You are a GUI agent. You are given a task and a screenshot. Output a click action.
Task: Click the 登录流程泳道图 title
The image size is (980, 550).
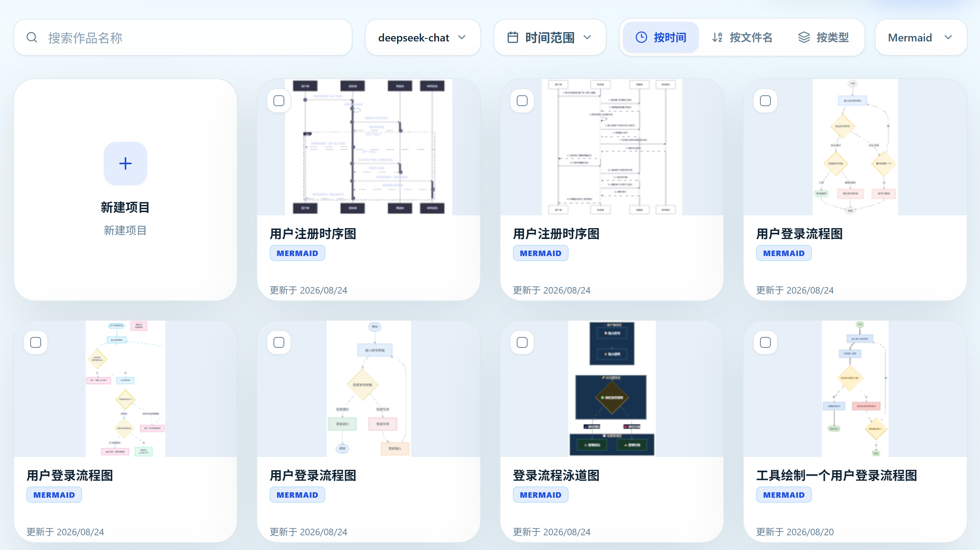coord(556,476)
